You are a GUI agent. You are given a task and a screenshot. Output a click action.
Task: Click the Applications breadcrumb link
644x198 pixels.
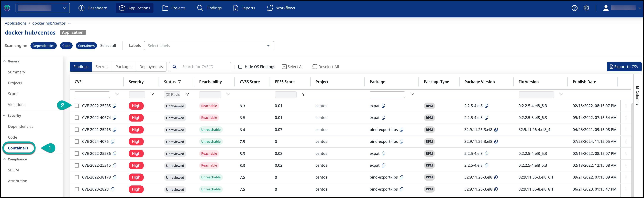tap(16, 23)
